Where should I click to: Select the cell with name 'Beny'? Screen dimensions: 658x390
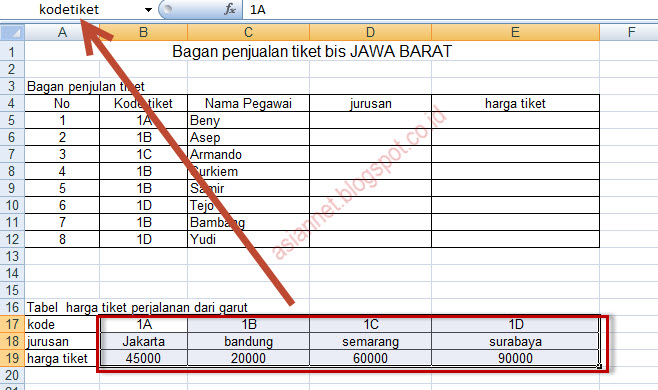[248, 120]
